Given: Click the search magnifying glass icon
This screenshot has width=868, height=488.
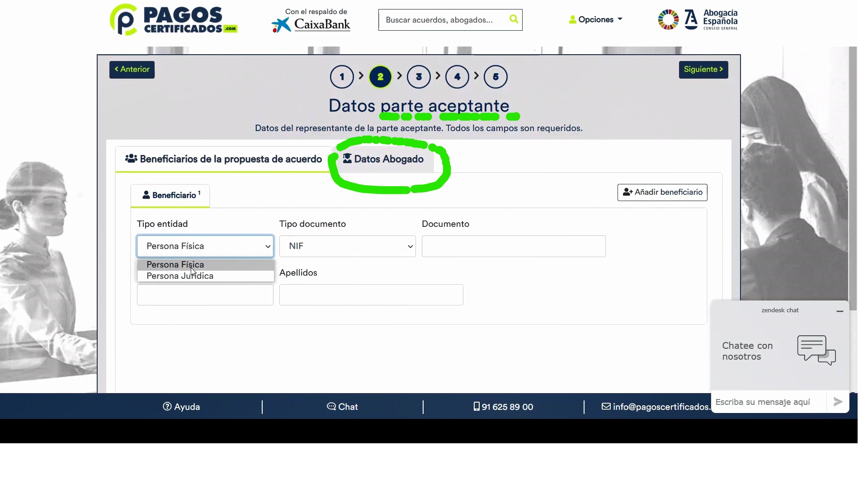Looking at the screenshot, I should pyautogui.click(x=514, y=19).
